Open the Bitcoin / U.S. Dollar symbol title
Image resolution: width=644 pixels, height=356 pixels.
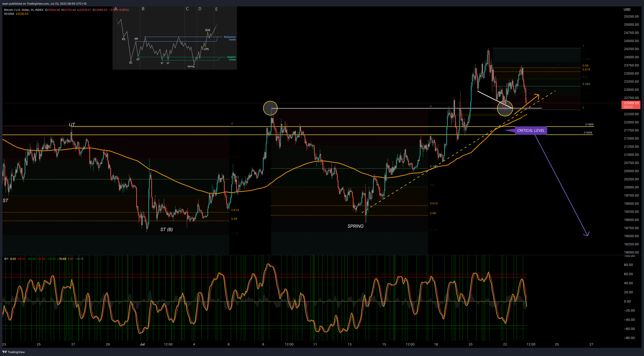[x=24, y=10]
